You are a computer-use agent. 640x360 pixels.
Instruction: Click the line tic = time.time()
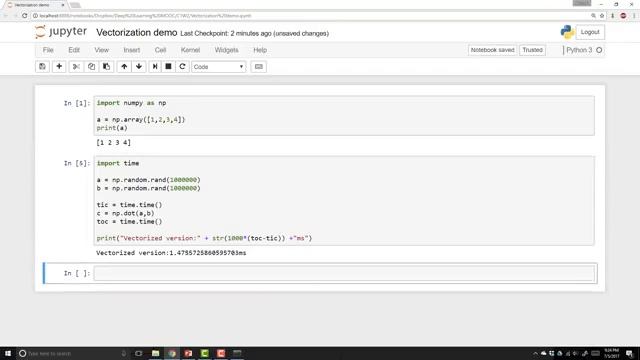(x=129, y=205)
